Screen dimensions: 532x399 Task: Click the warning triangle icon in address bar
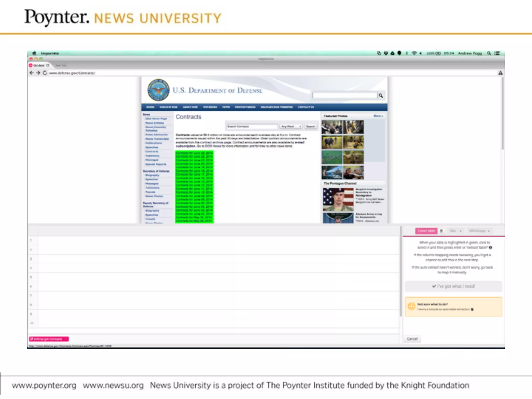(x=500, y=73)
